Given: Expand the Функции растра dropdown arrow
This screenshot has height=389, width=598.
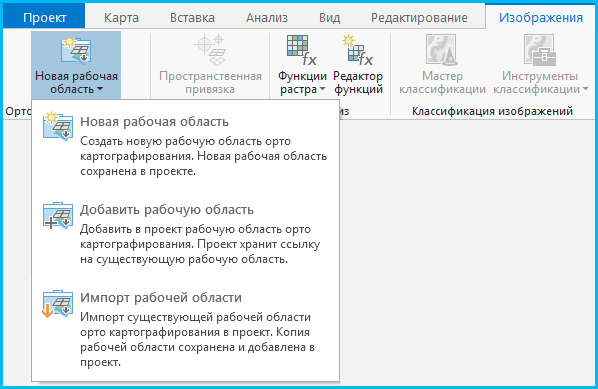Looking at the screenshot, I should click(x=322, y=89).
